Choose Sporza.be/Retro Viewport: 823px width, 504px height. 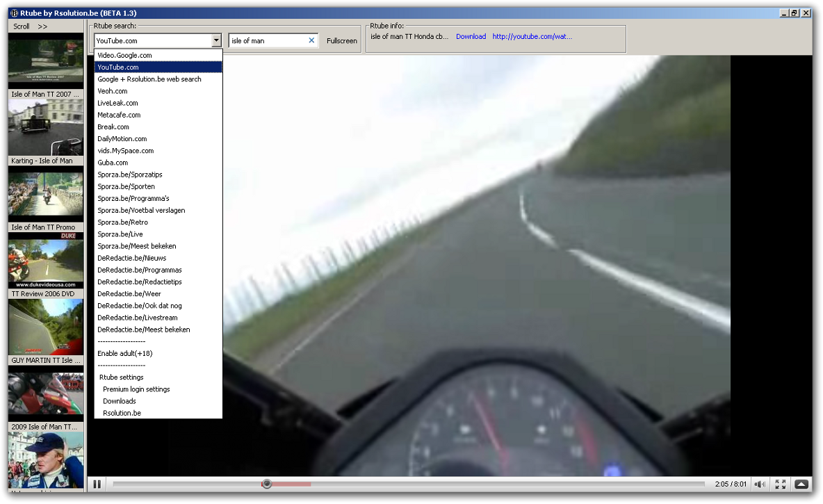(x=158, y=222)
